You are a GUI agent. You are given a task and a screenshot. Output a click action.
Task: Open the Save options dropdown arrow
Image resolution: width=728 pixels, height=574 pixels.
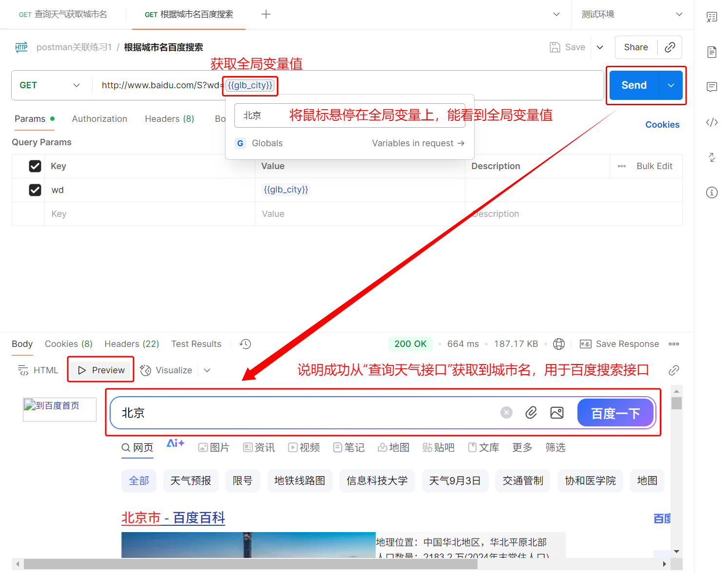pos(600,47)
